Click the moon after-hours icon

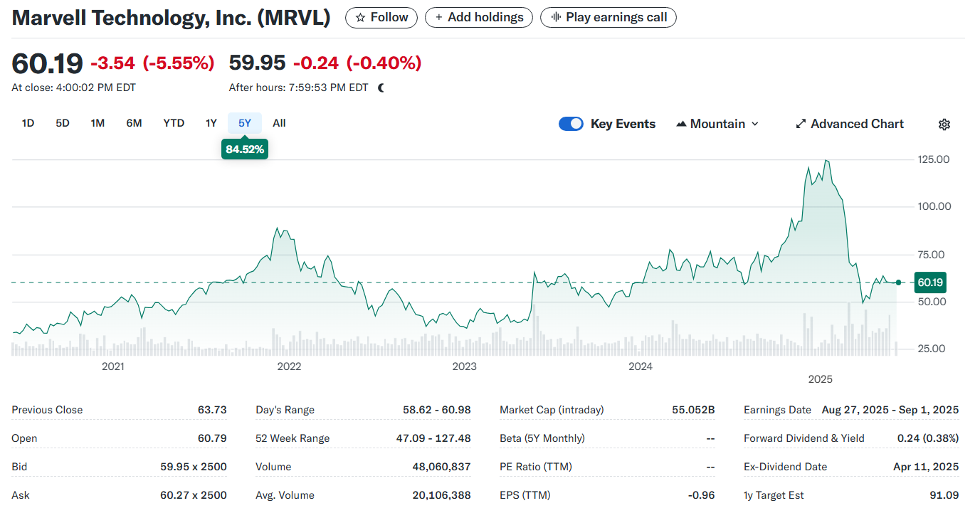click(381, 88)
